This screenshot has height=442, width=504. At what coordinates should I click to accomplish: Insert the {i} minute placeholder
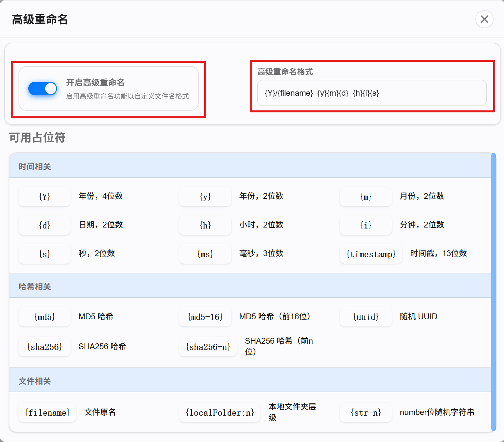pos(365,225)
